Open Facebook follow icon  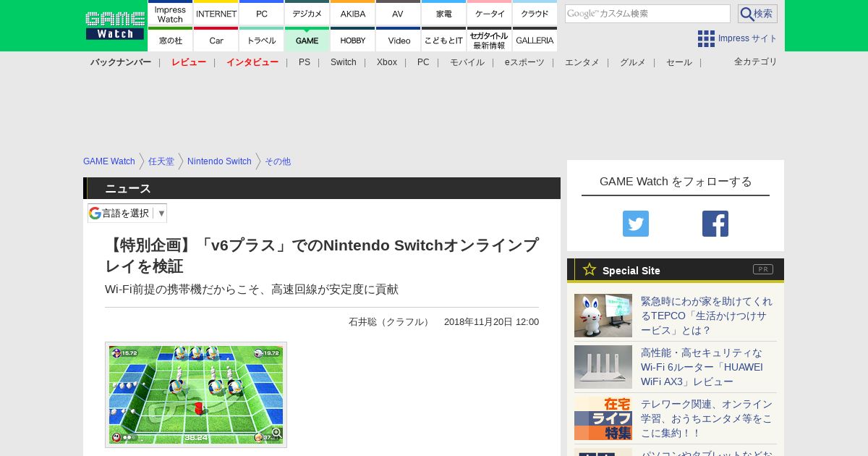point(715,224)
